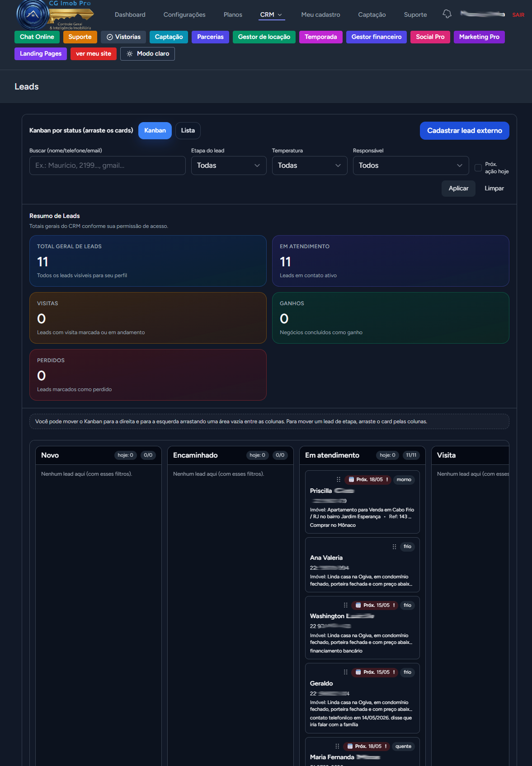
Task: Click Próx. 18/05 calendar badge on Priscilla card
Action: coord(368,479)
